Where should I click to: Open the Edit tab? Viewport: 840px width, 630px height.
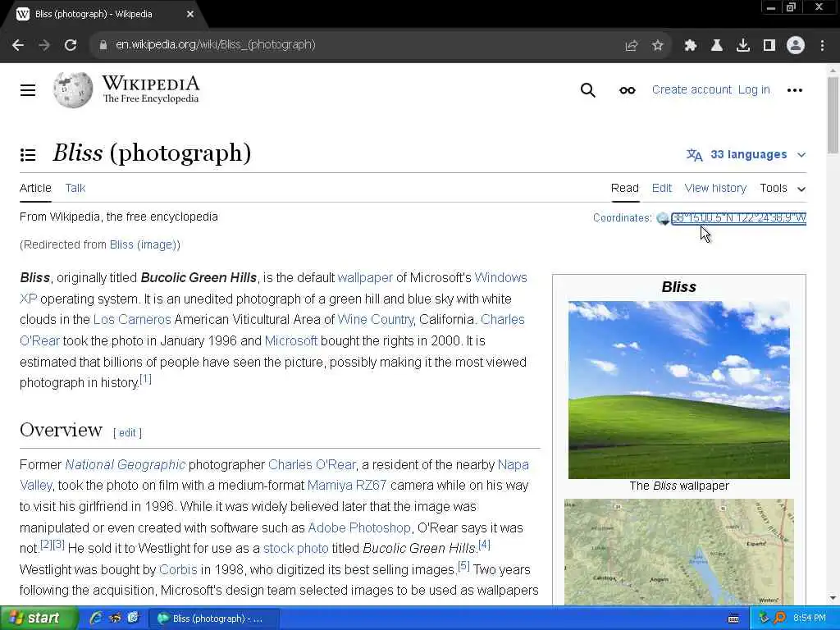[662, 188]
